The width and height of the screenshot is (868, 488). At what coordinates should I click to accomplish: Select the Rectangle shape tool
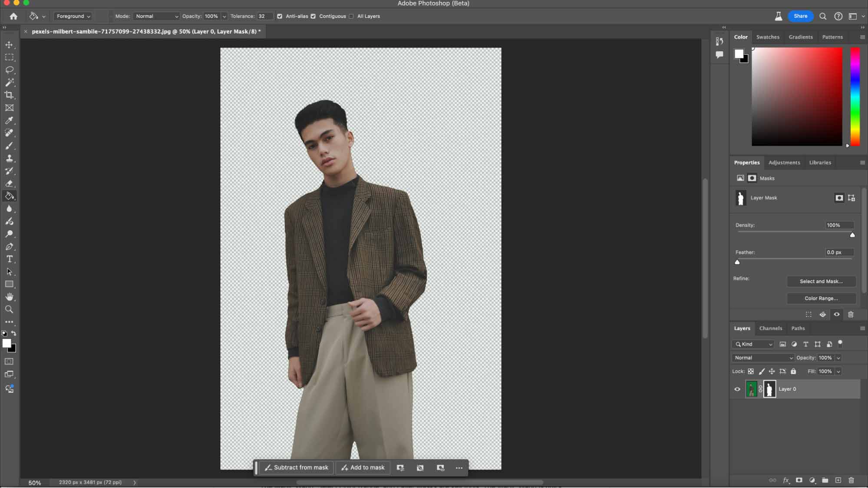pyautogui.click(x=9, y=284)
